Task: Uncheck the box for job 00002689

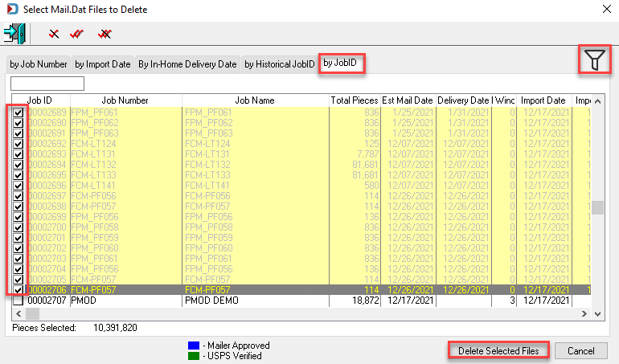Action: coord(18,112)
